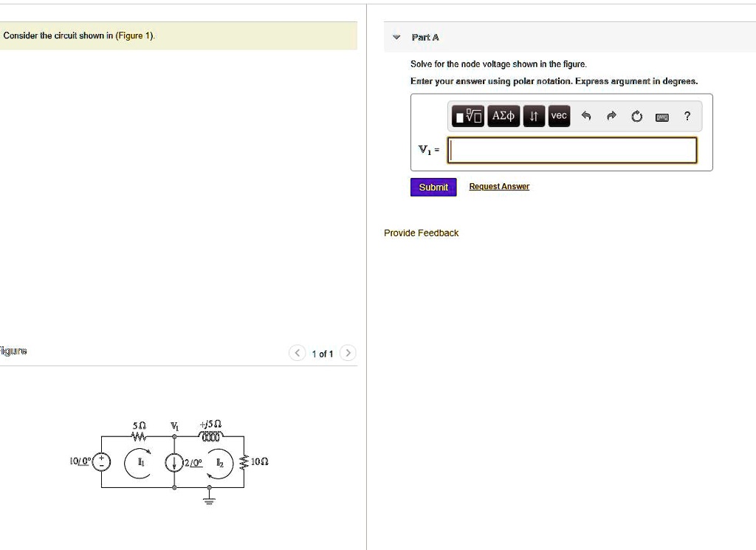Reset the answer with the reload icon
Screen dimensions: 756x550
(x=636, y=116)
